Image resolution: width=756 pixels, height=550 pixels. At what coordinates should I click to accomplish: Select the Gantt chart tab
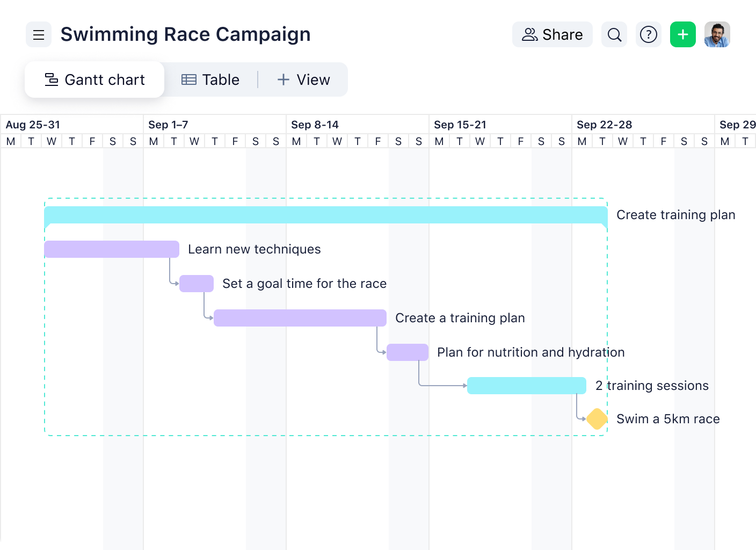point(95,79)
